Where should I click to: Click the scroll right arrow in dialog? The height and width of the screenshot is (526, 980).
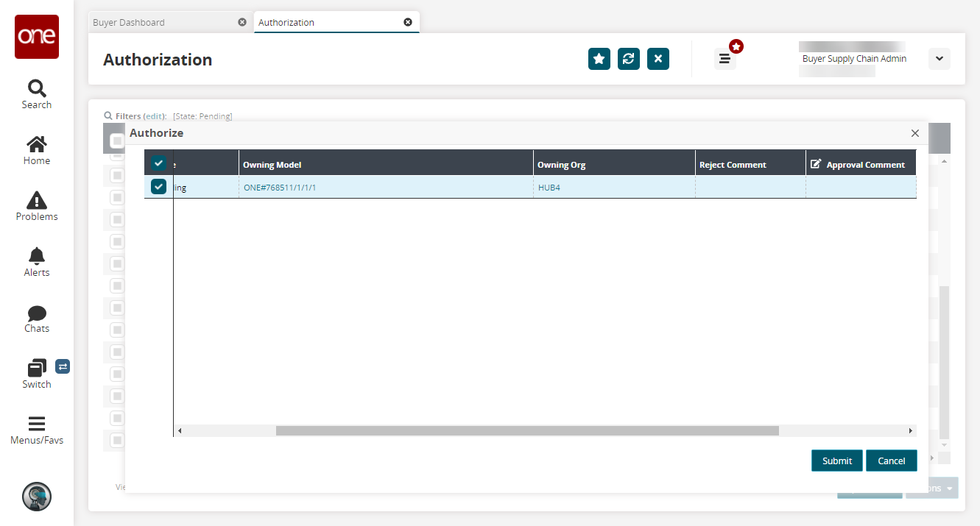point(911,430)
